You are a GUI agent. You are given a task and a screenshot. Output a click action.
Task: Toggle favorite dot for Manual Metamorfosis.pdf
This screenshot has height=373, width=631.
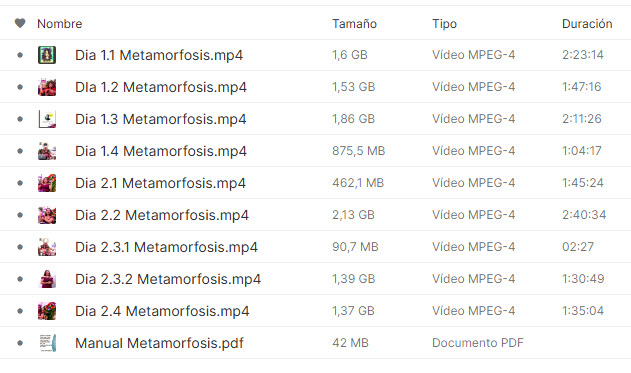[20, 343]
